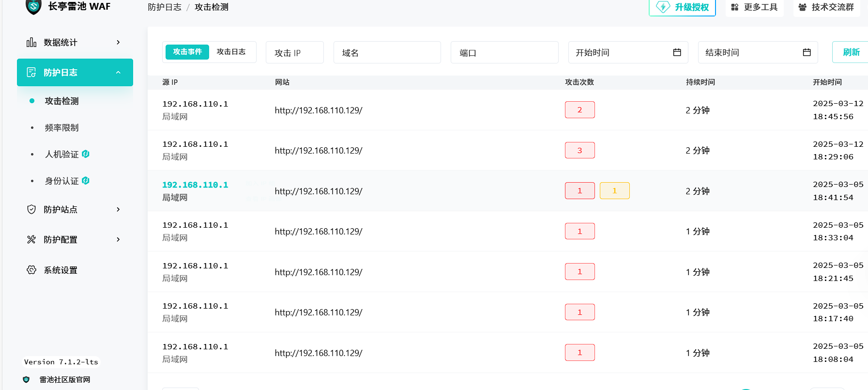Click the tools icon beside 防护配置
The height and width of the screenshot is (390, 868).
click(31, 239)
